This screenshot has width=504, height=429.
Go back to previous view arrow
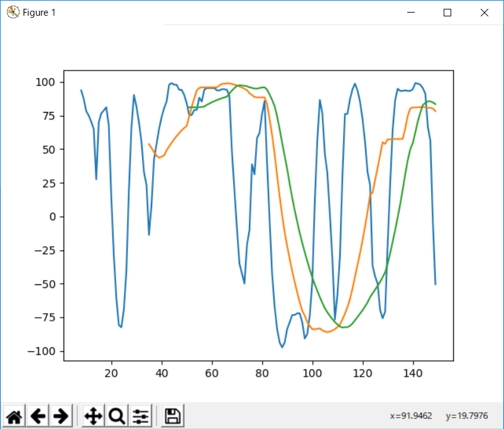pos(38,416)
